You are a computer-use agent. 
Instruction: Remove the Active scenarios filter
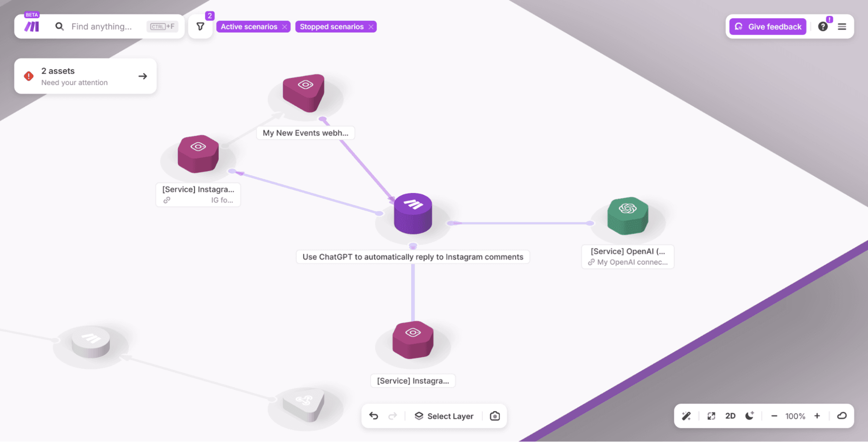click(x=284, y=27)
